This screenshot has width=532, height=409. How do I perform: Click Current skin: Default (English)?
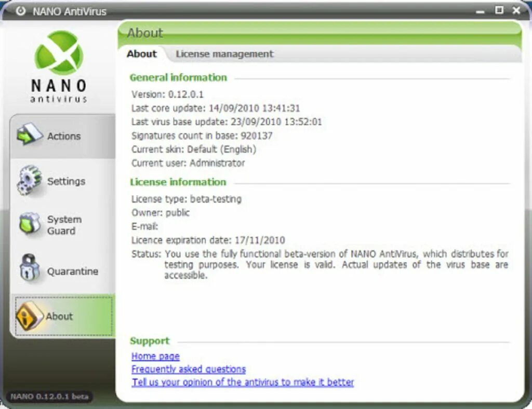coord(194,149)
